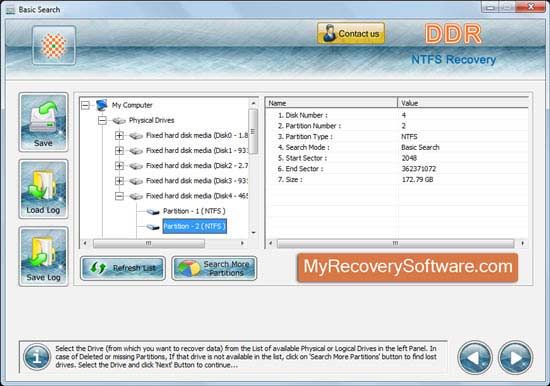Expand the Disk0 fixed hard disk node
This screenshot has width=550, height=386.
pyautogui.click(x=119, y=135)
